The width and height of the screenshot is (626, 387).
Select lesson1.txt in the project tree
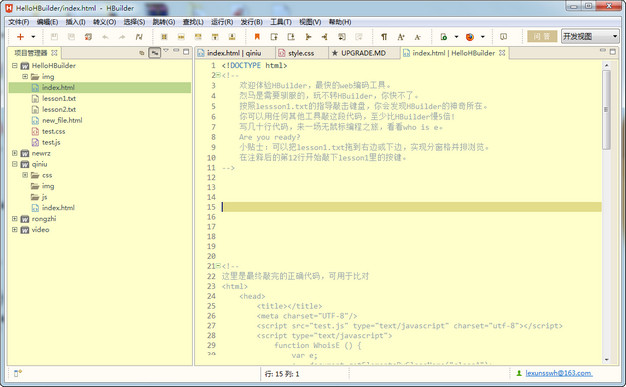tap(59, 98)
